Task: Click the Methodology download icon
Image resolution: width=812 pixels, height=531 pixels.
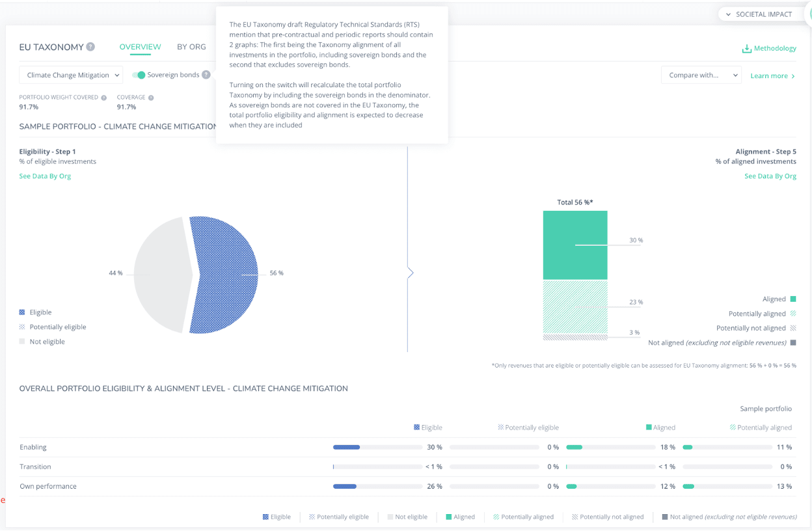Action: (x=746, y=49)
